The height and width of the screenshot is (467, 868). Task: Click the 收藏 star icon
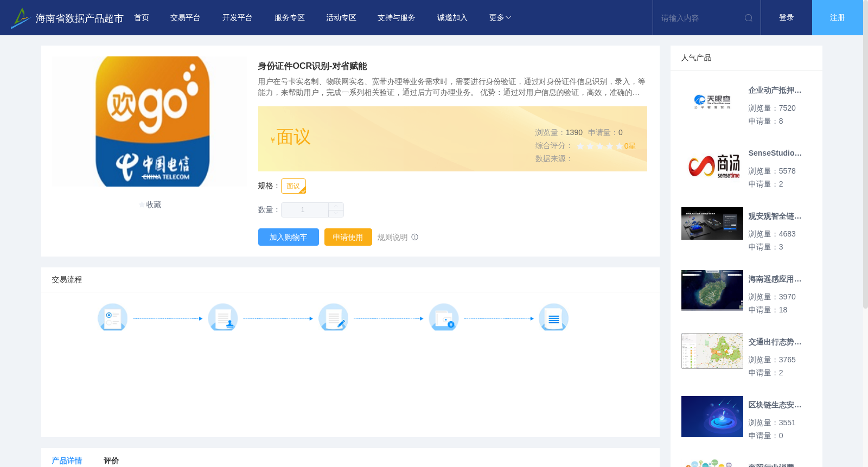142,205
